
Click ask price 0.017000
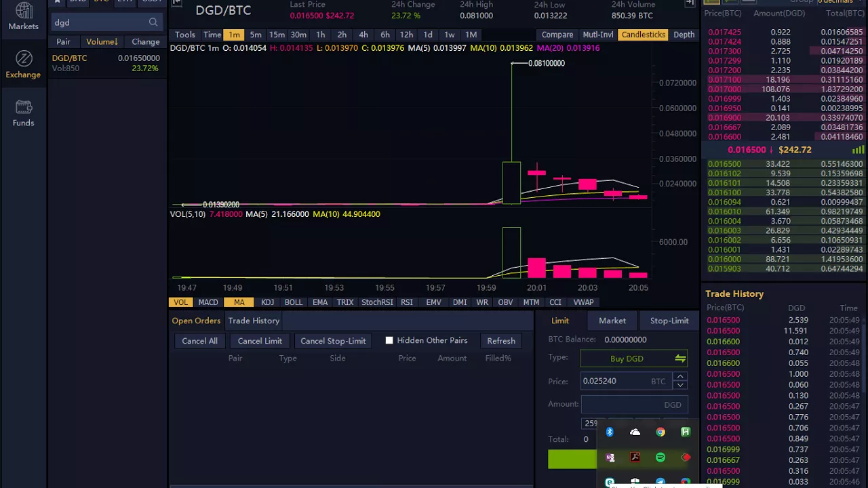click(x=724, y=89)
